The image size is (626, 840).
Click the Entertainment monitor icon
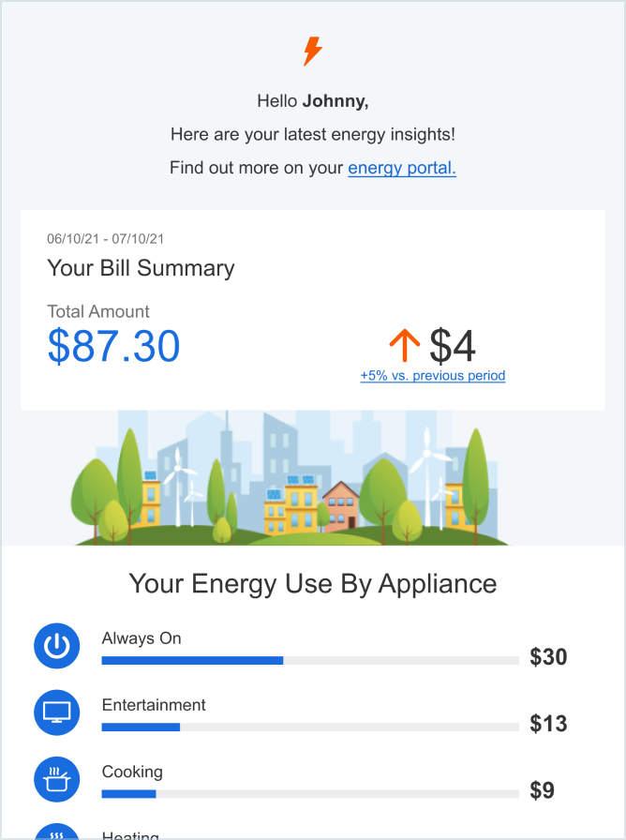coord(57,712)
